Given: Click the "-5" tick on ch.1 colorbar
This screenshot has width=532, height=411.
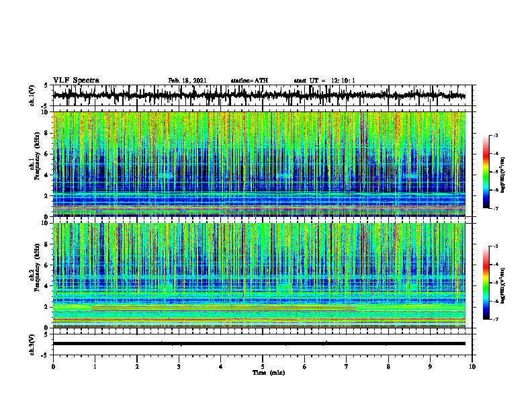Looking at the screenshot, I should pyautogui.click(x=496, y=172).
